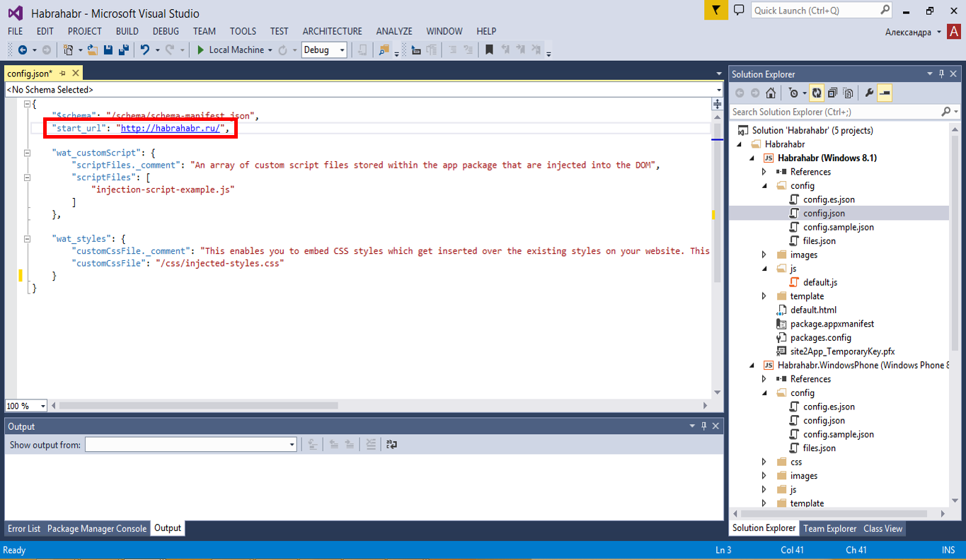
Task: Select package.appxmanifest in Solution Explorer
Action: click(x=832, y=324)
